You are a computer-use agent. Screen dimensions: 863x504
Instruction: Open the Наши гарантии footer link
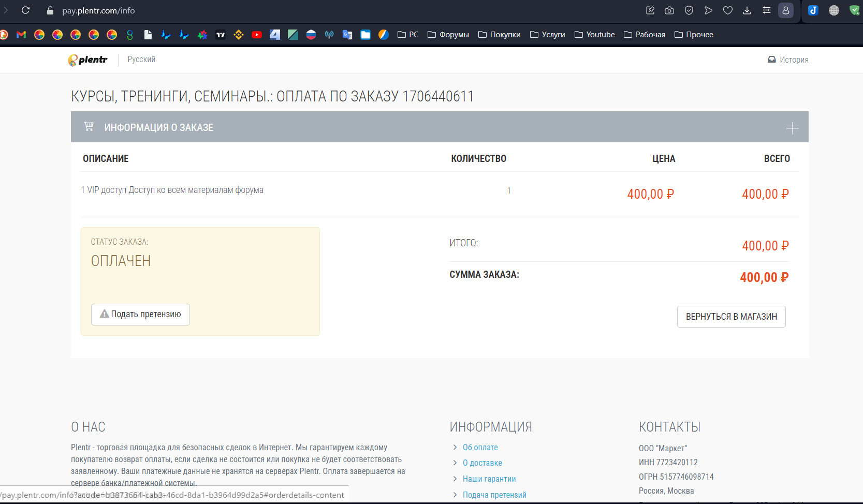coord(489,479)
